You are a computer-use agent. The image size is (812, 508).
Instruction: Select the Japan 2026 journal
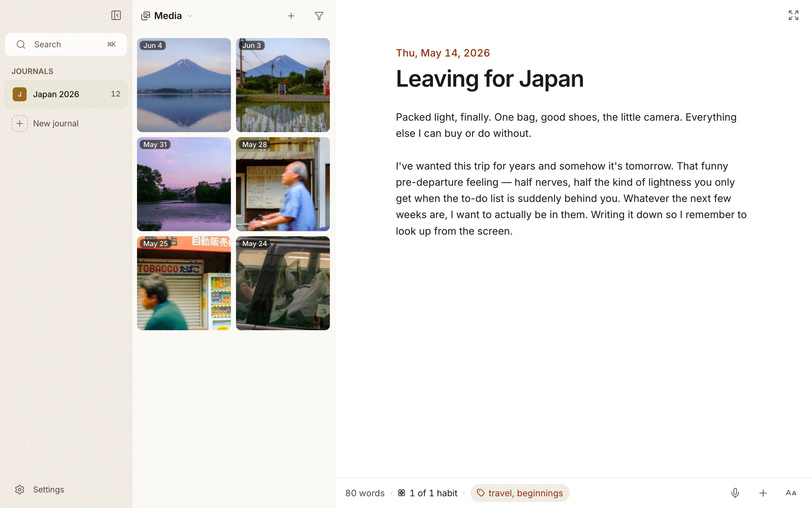(x=66, y=94)
